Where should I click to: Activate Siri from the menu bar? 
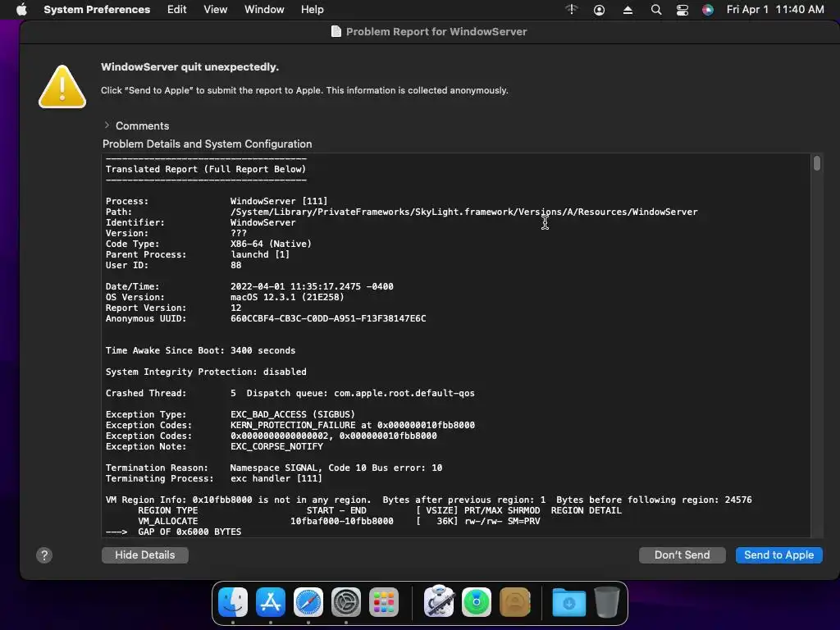708,10
